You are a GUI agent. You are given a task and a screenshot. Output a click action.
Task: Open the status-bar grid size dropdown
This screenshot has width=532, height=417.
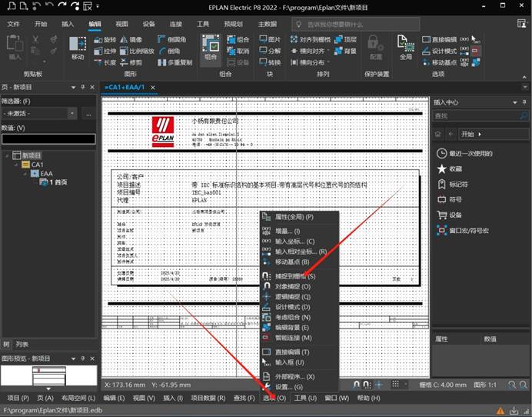click(405, 385)
